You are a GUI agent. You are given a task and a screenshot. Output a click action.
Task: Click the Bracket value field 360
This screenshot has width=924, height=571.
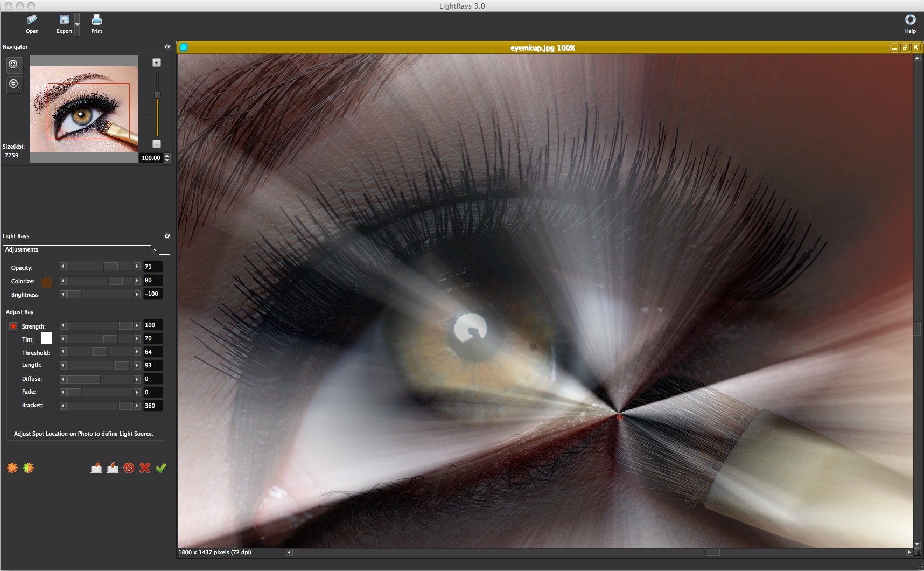tap(153, 406)
